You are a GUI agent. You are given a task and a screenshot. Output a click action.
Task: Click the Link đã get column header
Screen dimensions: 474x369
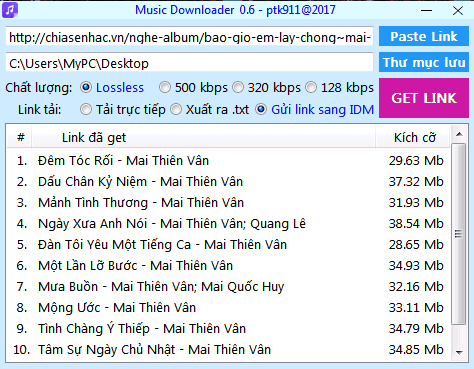(x=204, y=137)
